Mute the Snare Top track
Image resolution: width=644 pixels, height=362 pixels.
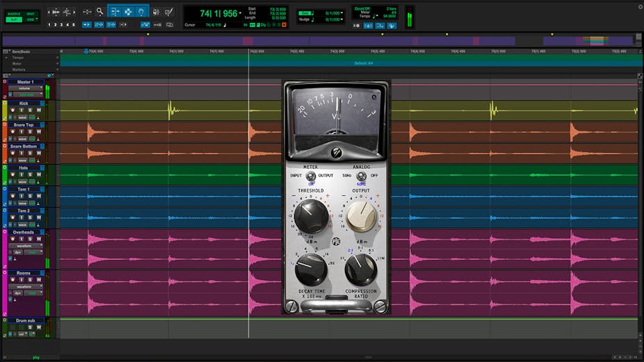click(x=39, y=132)
